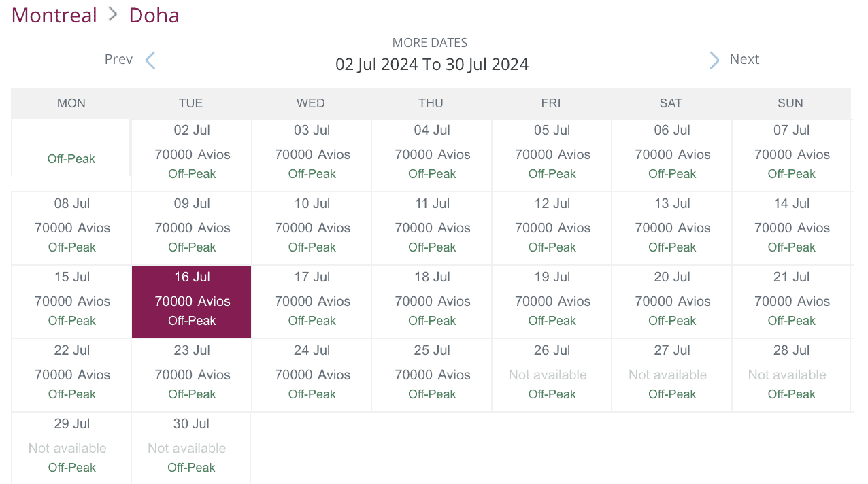
Task: Select the highlighted 16 Jul date cell
Action: [192, 301]
